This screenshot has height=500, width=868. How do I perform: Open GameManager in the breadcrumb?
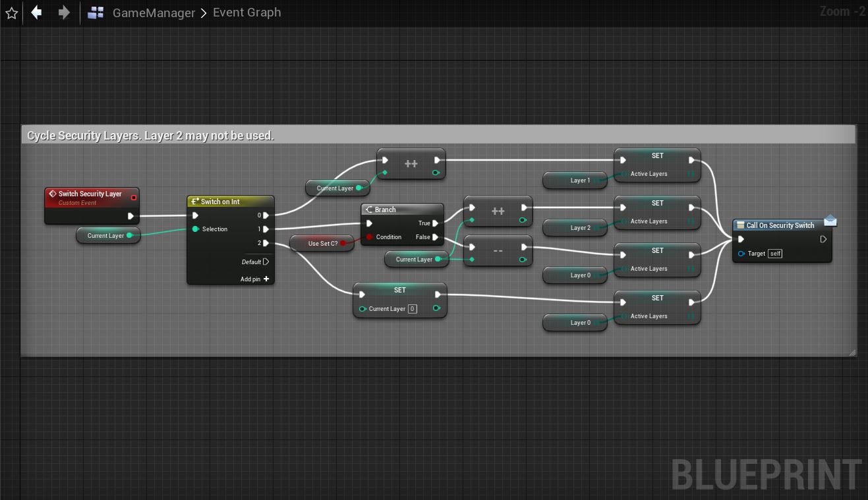point(154,13)
